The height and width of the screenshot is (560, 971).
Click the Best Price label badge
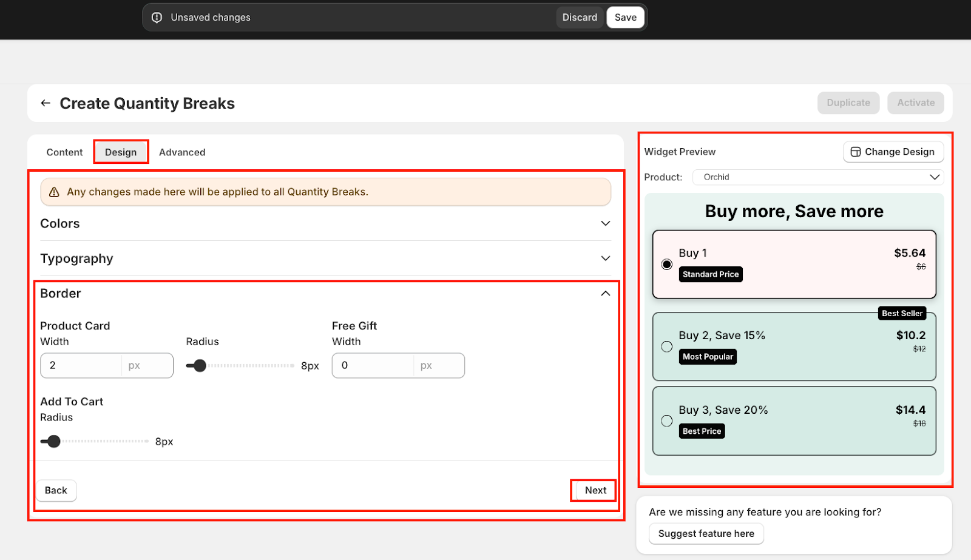[702, 431]
